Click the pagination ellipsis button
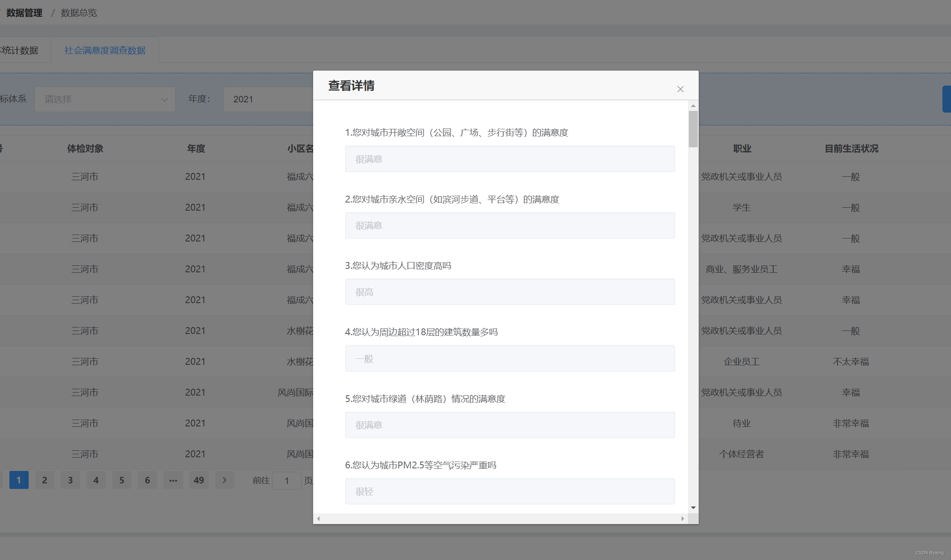This screenshot has width=951, height=560. click(173, 480)
